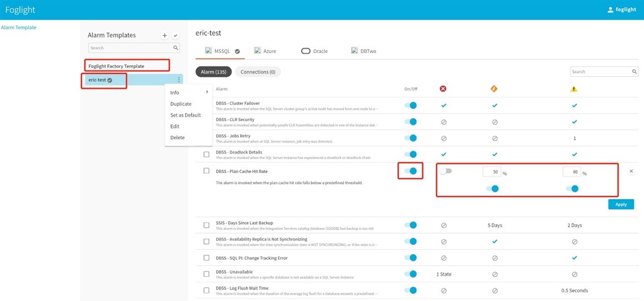Click the magnifier in Alarm Templates search
This screenshot has width=644, height=301.
point(176,48)
